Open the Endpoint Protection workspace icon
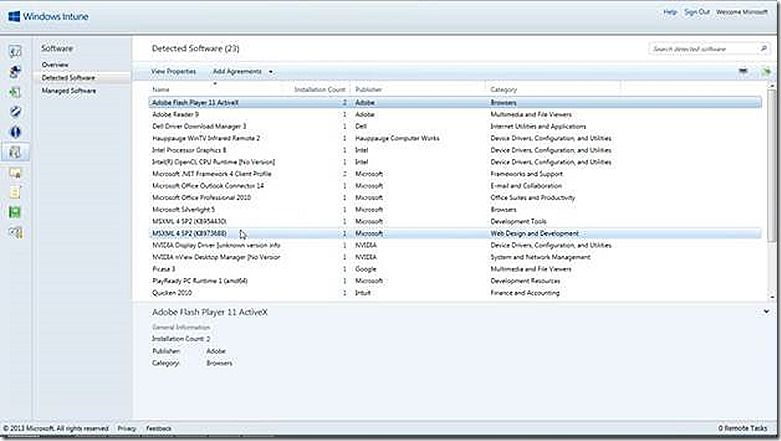 (x=15, y=112)
